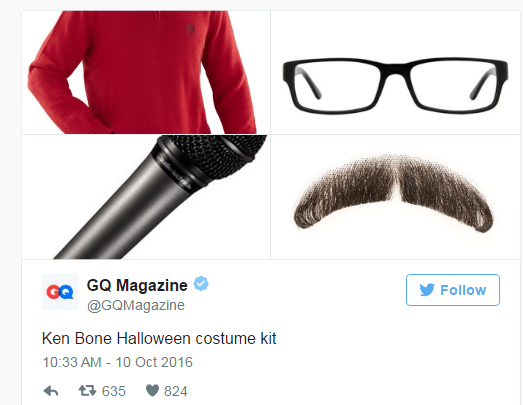Click the 635 retweet count
Screen dimensions: 523x405
coord(114,391)
